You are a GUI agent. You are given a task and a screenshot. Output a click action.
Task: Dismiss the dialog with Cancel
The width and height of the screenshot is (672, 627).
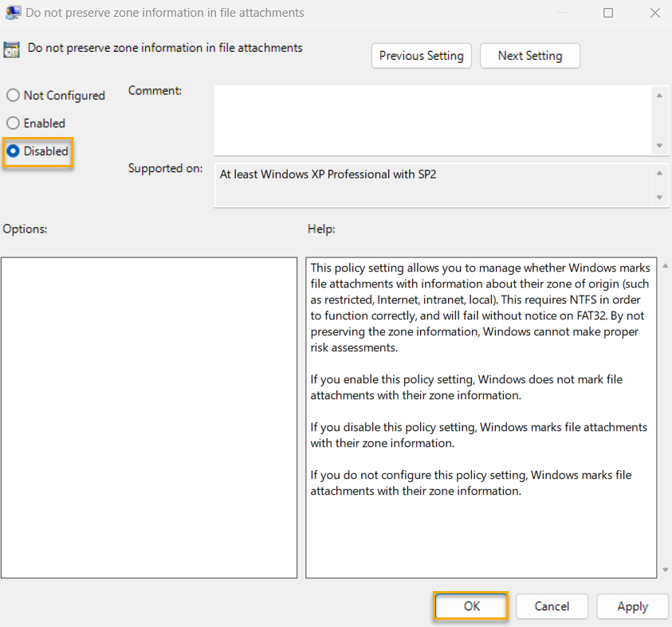pyautogui.click(x=552, y=606)
